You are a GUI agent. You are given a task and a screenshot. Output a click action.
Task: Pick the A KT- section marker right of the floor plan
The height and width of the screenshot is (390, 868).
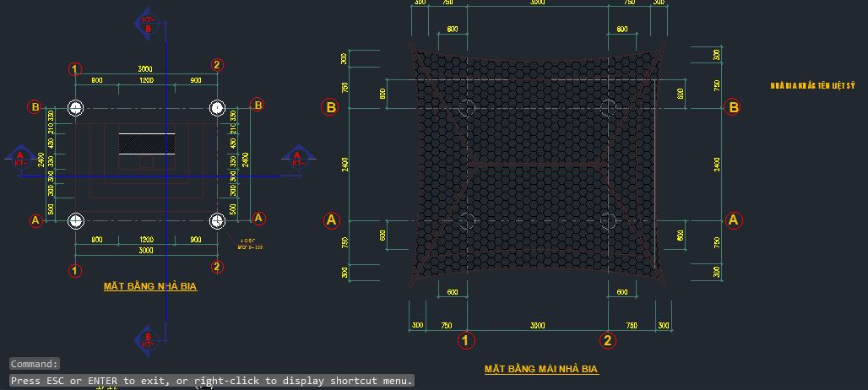point(298,158)
